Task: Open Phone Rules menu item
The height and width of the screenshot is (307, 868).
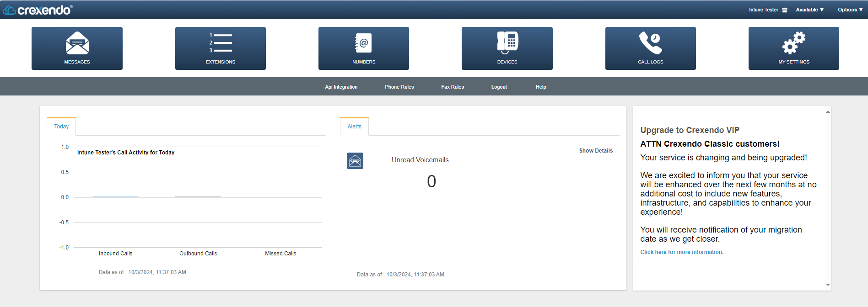Action: point(399,87)
